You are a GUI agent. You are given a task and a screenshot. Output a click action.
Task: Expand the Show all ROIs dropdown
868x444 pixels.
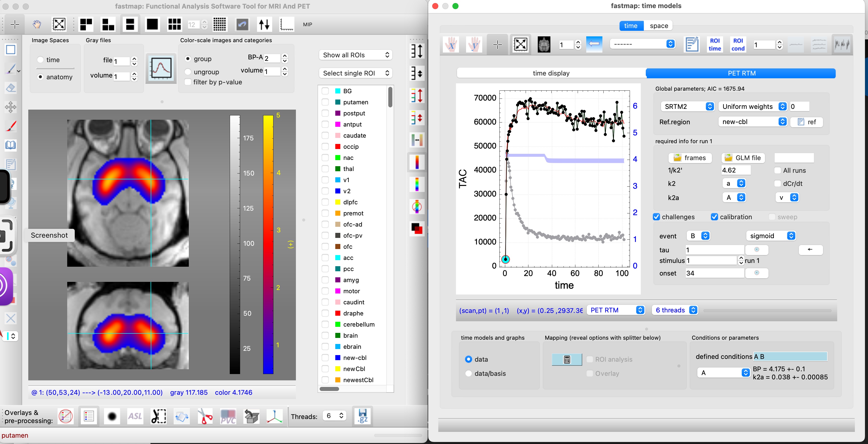[355, 55]
